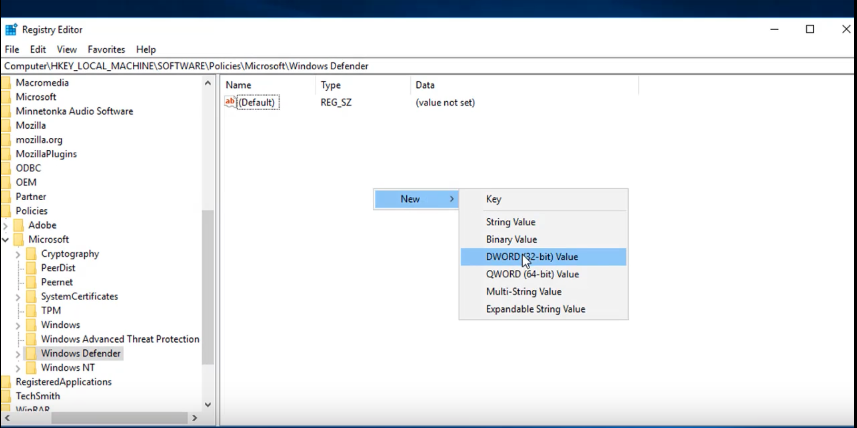Collapse the Microsoft key under Policies

pyautogui.click(x=5, y=239)
